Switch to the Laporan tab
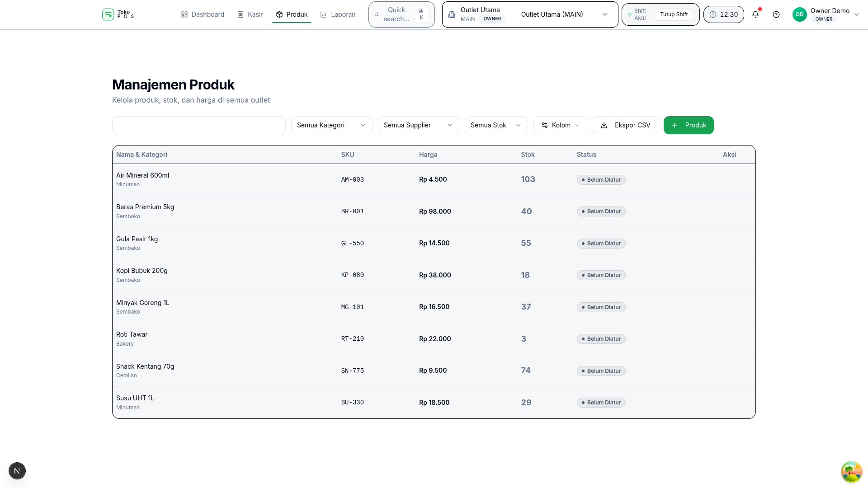 (x=338, y=14)
